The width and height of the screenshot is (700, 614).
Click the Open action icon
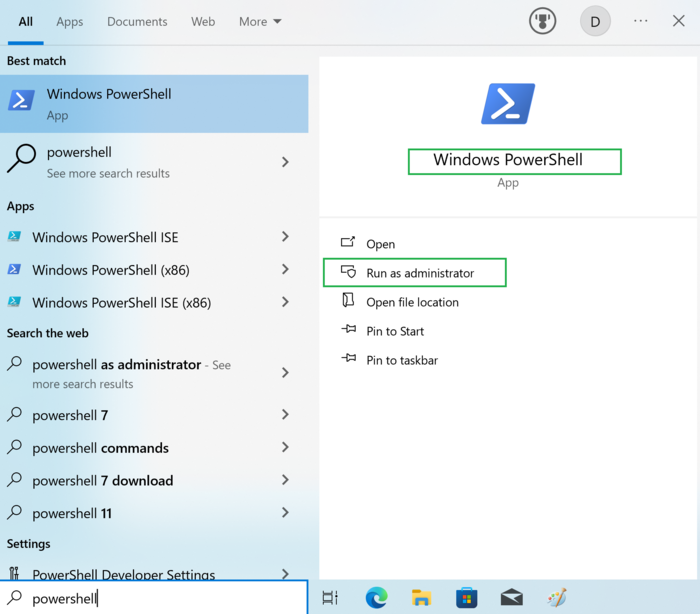pyautogui.click(x=348, y=242)
